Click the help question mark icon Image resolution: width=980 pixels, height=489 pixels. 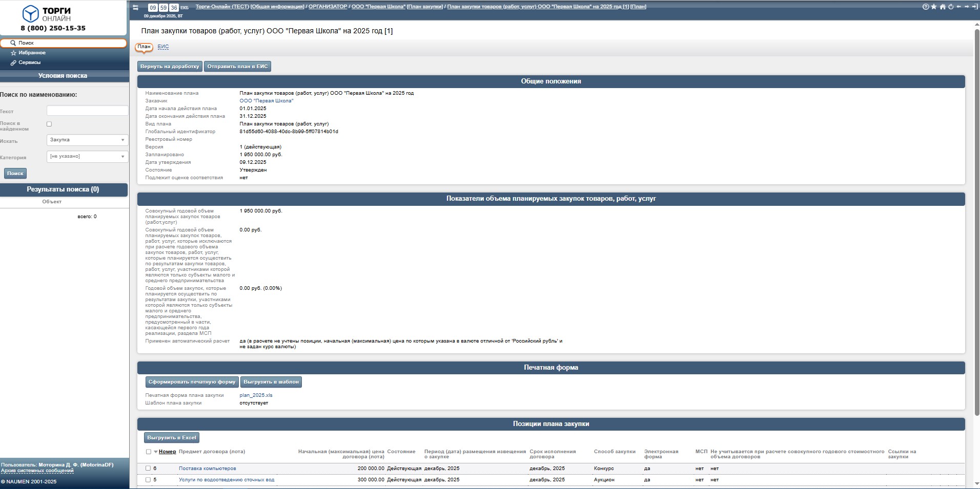click(x=926, y=7)
